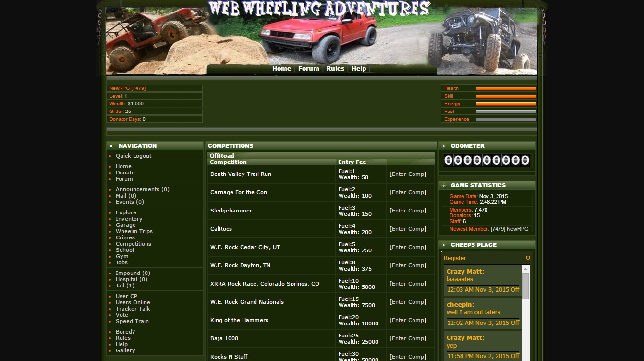Viewport: 644px width, 361px height.
Task: Click the Omega icon in Cheeps Place
Action: tap(528, 258)
